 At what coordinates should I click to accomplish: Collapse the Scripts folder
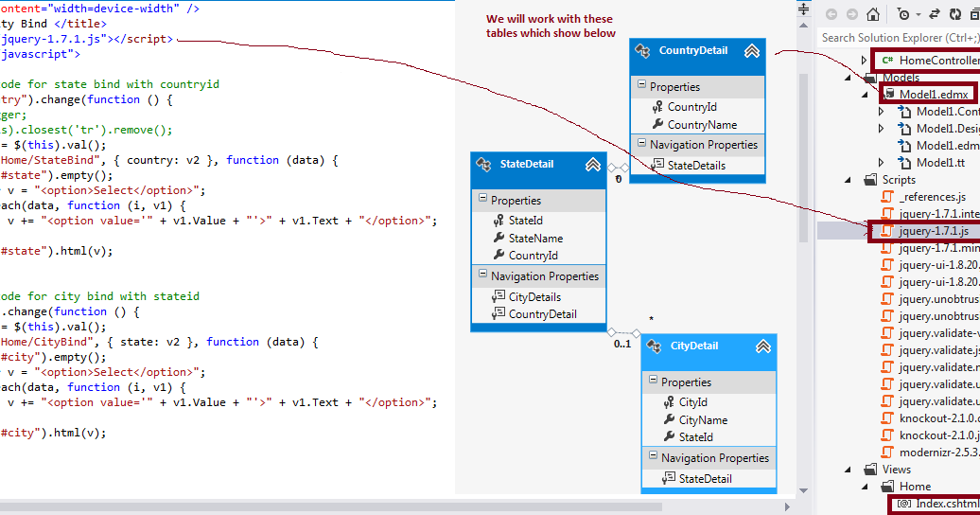pos(849,180)
